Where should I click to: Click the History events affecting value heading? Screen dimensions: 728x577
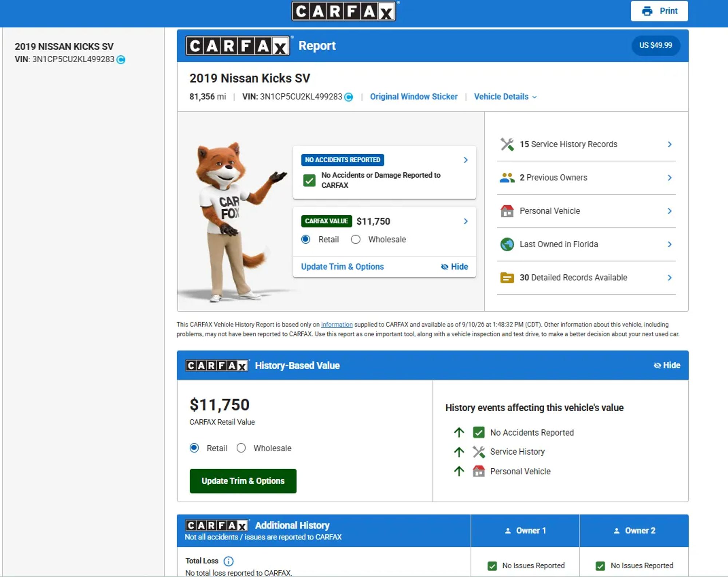click(x=534, y=408)
